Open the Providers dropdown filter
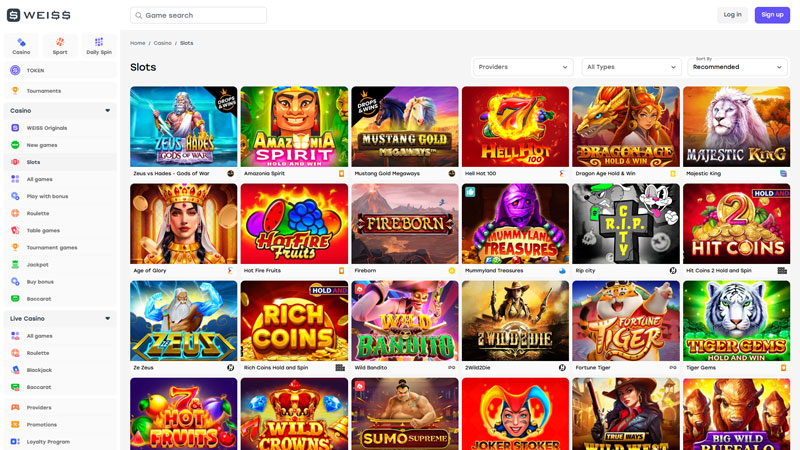 coord(523,67)
